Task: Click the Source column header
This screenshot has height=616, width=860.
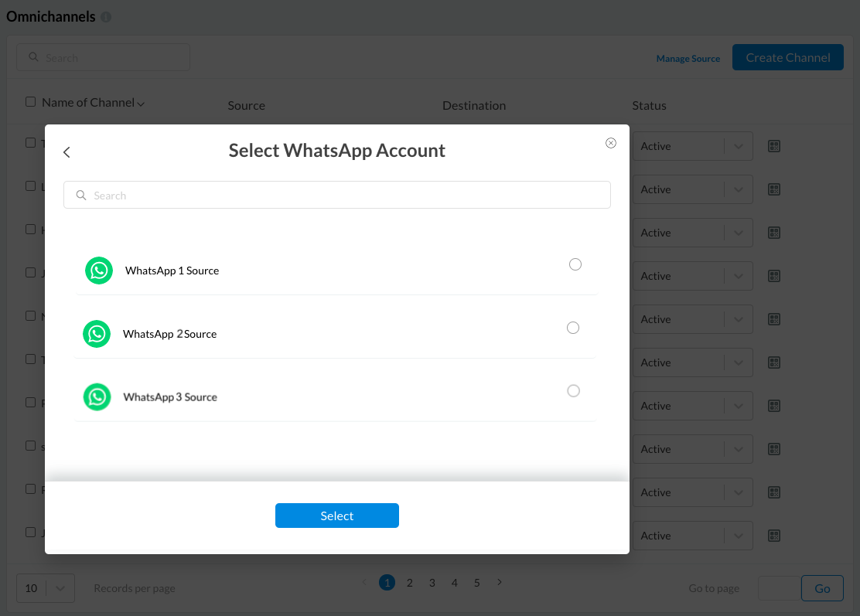Action: [x=246, y=106]
